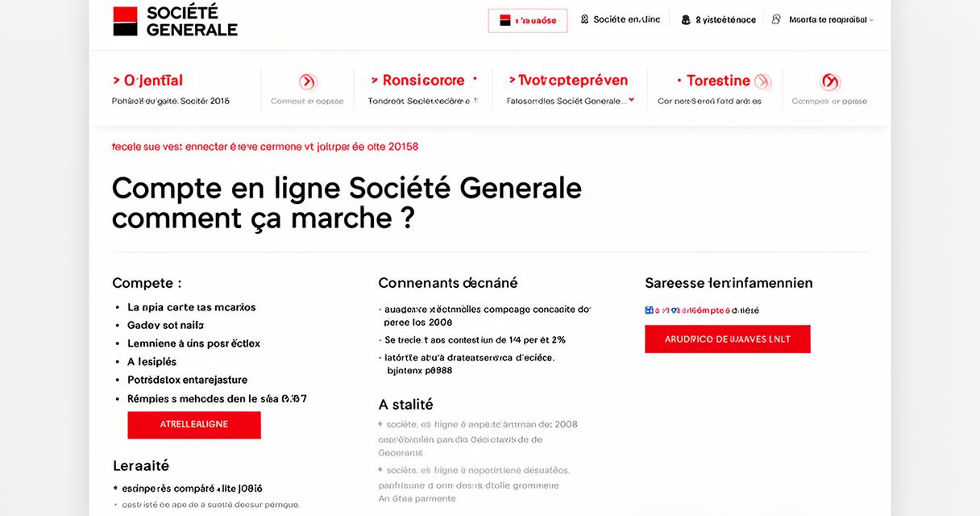This screenshot has width=980, height=516.
Task: Click the search icon beside Sociéte en/dine
Action: click(584, 19)
